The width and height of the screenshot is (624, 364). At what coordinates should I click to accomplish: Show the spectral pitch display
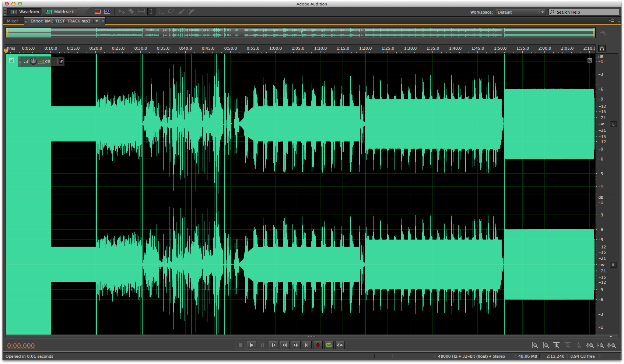[x=107, y=12]
